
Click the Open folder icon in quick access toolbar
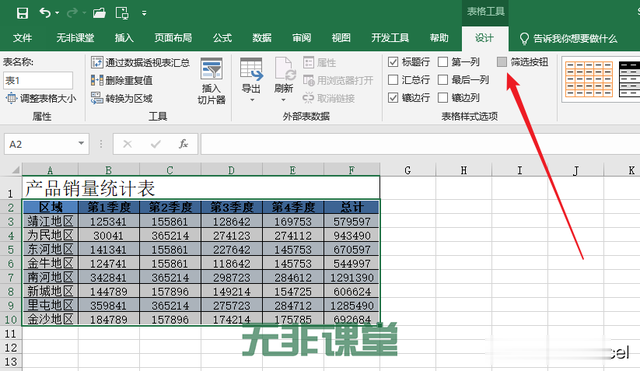(x=99, y=13)
